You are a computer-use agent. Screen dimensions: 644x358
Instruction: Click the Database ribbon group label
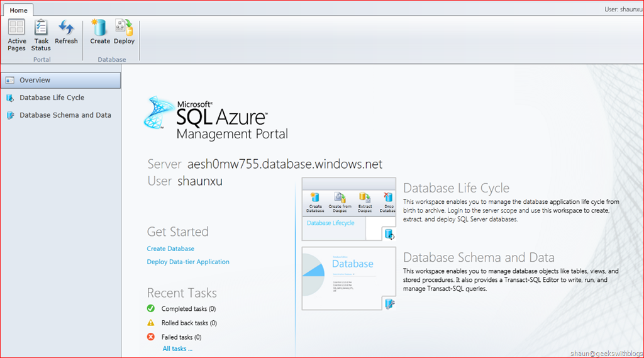(112, 60)
